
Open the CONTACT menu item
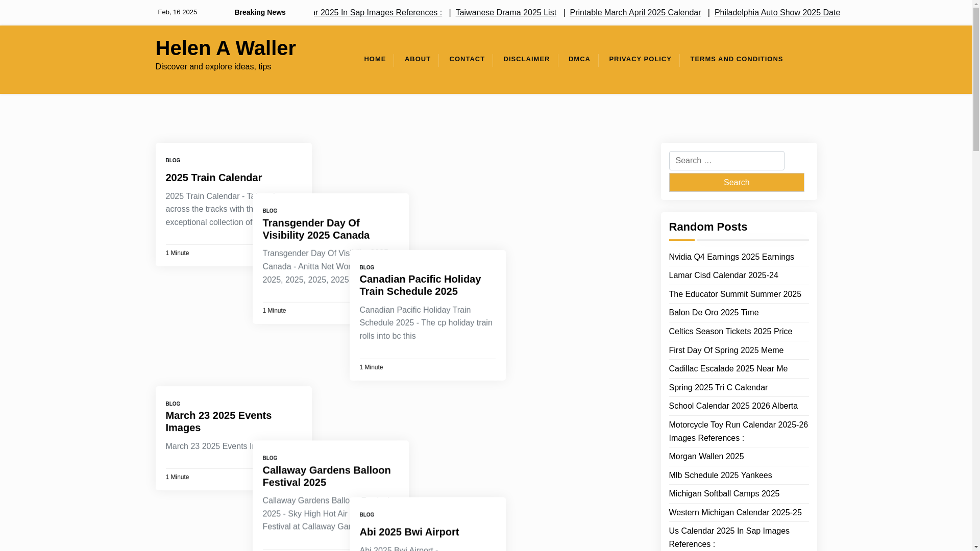pos(467,59)
